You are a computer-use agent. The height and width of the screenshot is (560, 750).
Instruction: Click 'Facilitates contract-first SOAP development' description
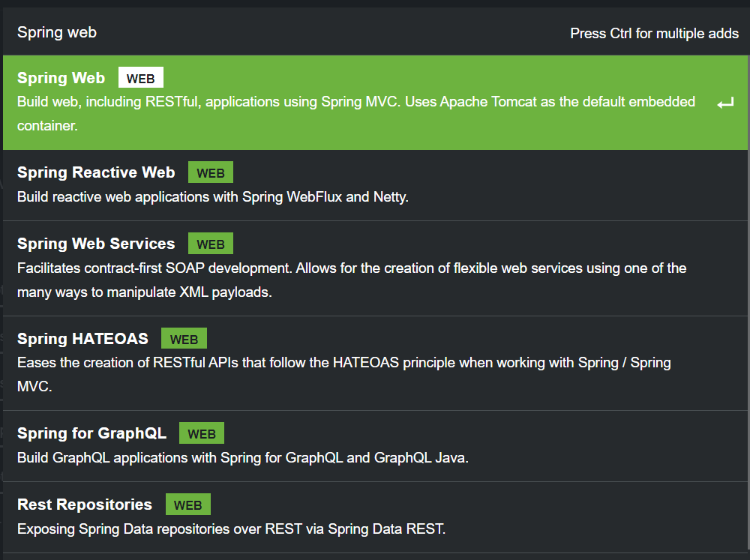click(352, 280)
